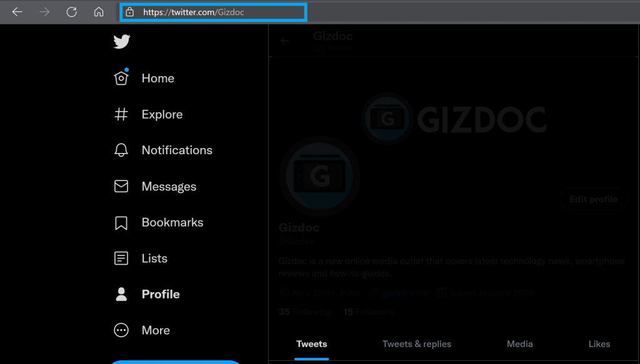Focus the twitter.com/Gizdoc address bar
Viewport: 640px width, 364px height.
(x=212, y=12)
